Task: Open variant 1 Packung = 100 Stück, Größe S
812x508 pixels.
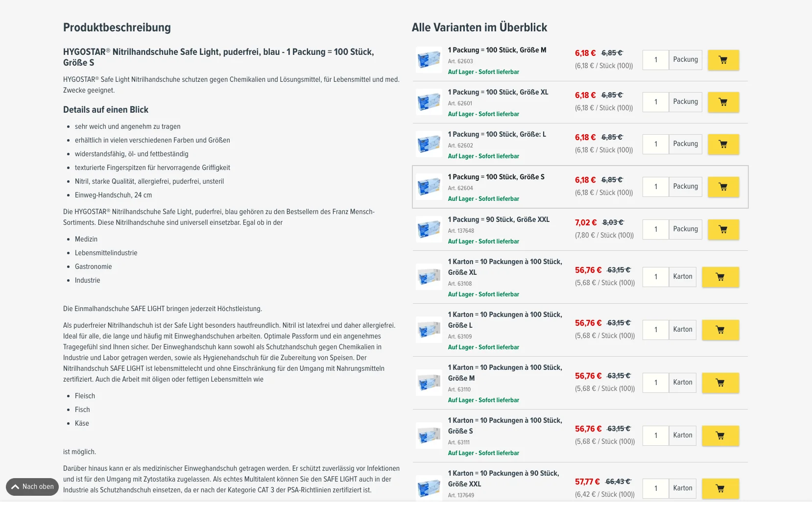Action: 496,177
